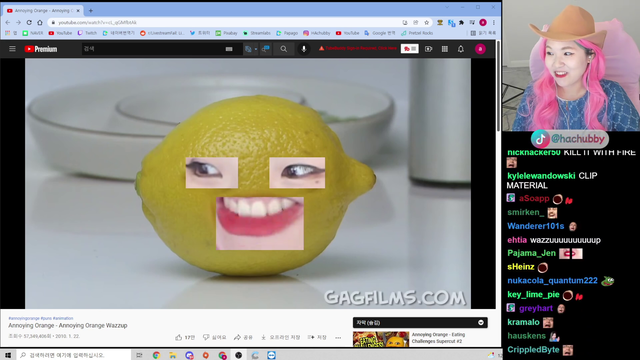
Task: Open the Pixabay bookmark
Action: point(227,33)
